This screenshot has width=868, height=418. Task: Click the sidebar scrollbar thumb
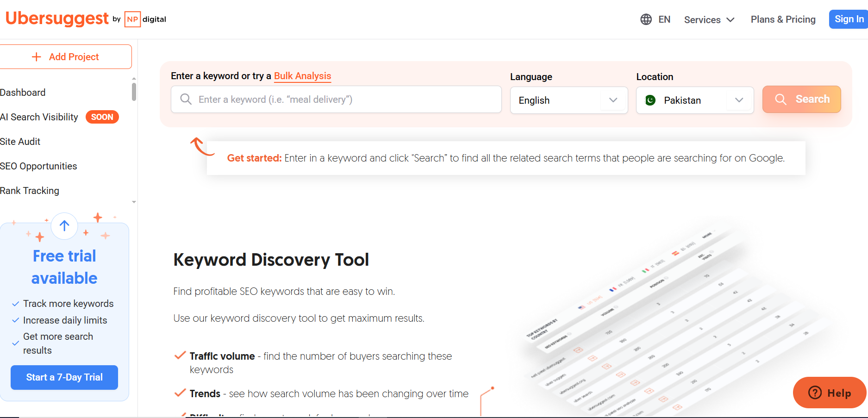[134, 92]
